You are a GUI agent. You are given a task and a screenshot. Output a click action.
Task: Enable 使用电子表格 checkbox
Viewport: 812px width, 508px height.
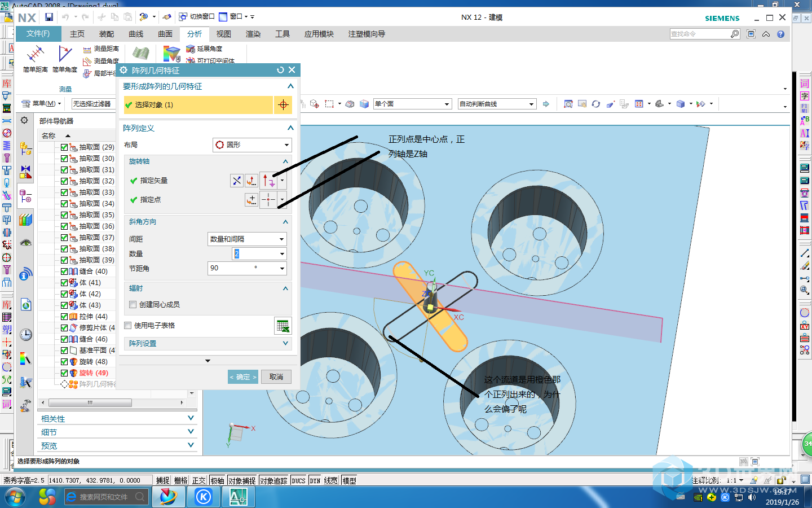pyautogui.click(x=127, y=326)
